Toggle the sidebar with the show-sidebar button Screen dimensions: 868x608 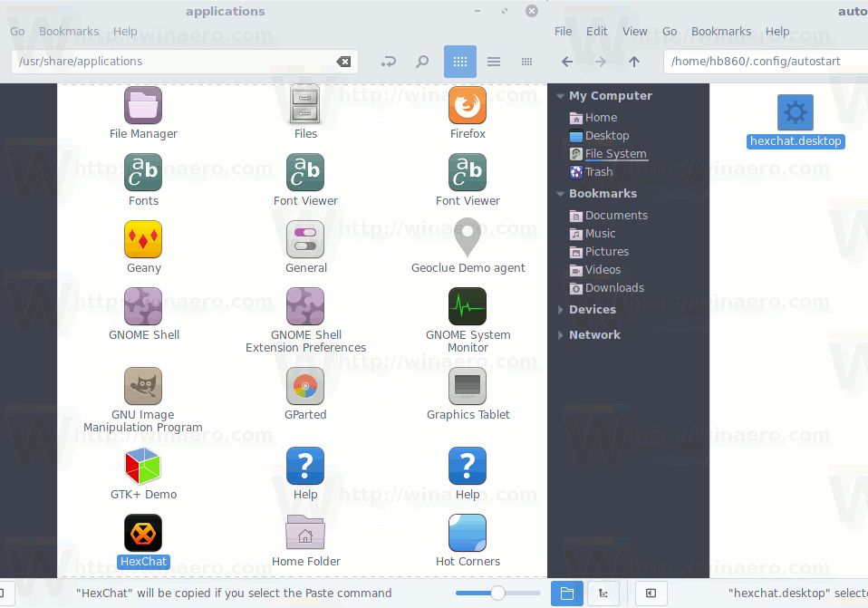click(651, 593)
